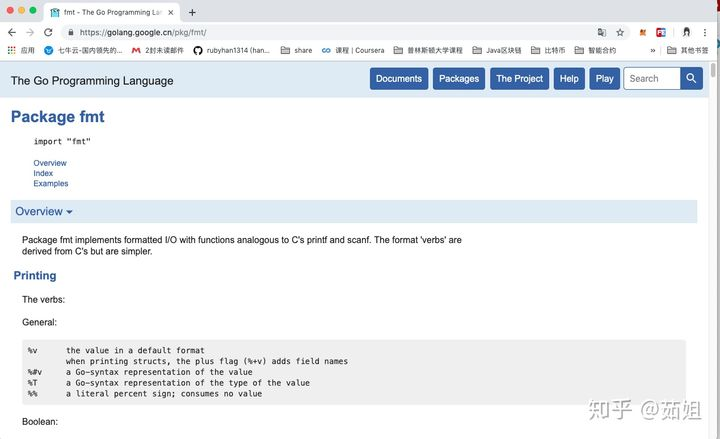Open the 其他书签 folder
This screenshot has width=720, height=439.
[687, 50]
